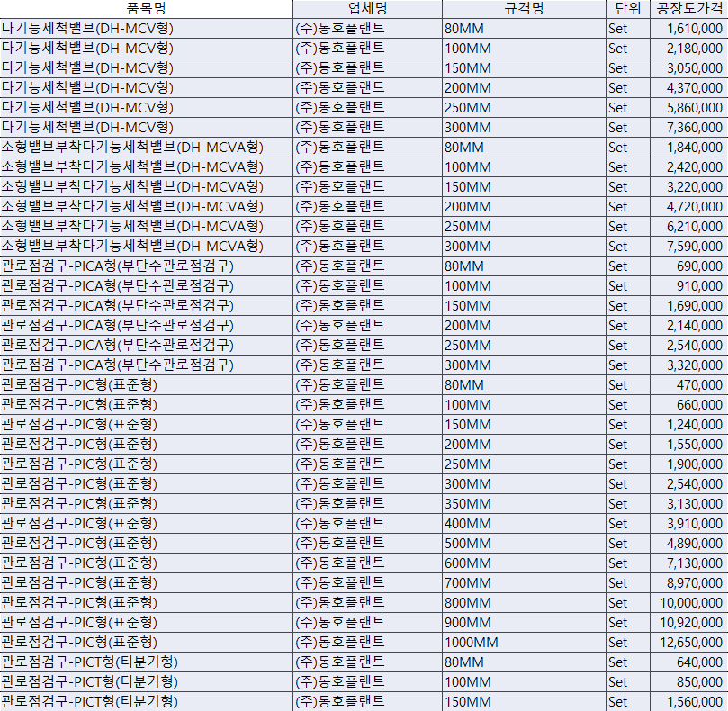Select the 500MM size cell
This screenshot has width=728, height=711.
pos(524,544)
